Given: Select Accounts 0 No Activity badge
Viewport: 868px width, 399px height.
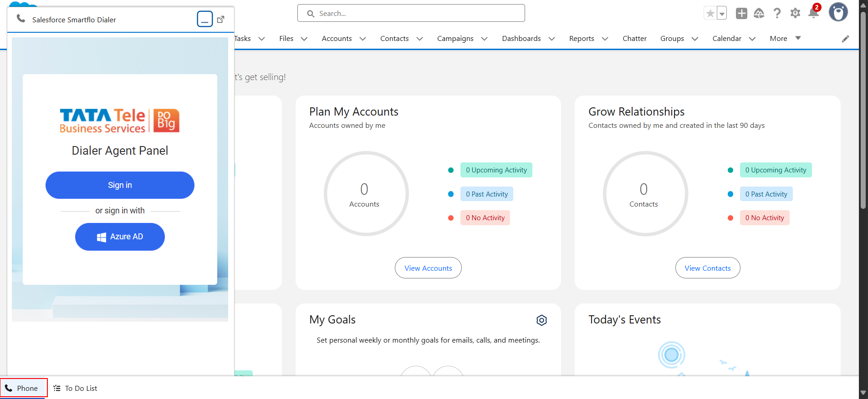Looking at the screenshot, I should [485, 218].
